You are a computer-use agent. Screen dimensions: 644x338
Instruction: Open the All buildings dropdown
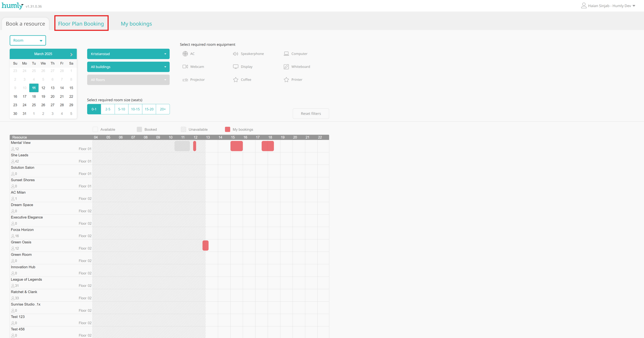tap(128, 67)
